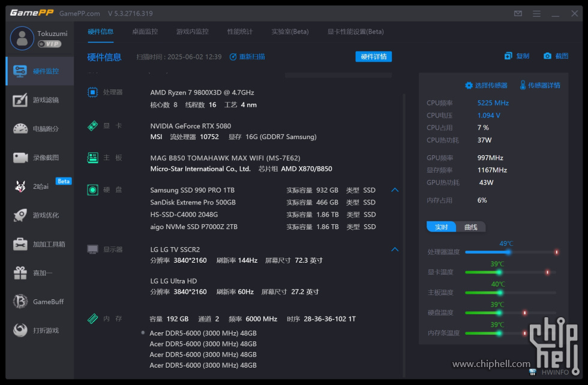Open 打折游戏 in the sidebar
This screenshot has height=385, width=588.
point(40,330)
